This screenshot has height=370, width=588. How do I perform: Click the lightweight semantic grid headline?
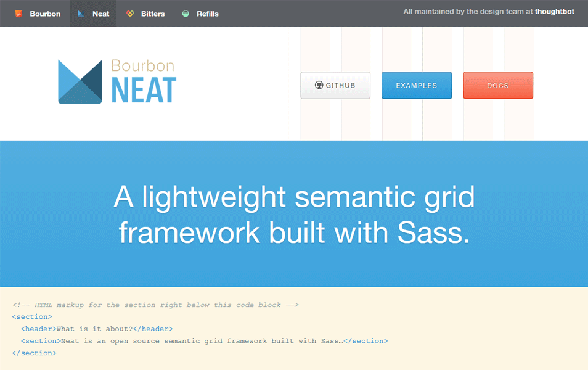coord(294,215)
